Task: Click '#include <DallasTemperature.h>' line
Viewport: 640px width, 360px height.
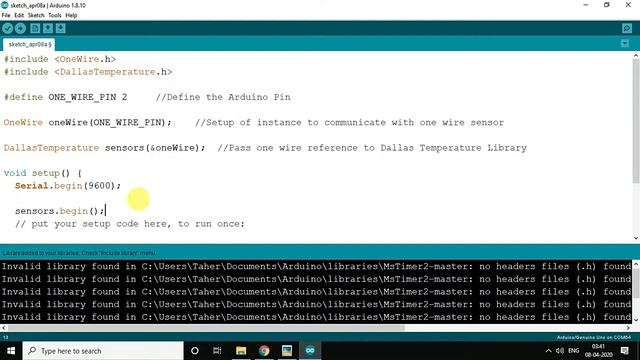Action: tap(88, 72)
